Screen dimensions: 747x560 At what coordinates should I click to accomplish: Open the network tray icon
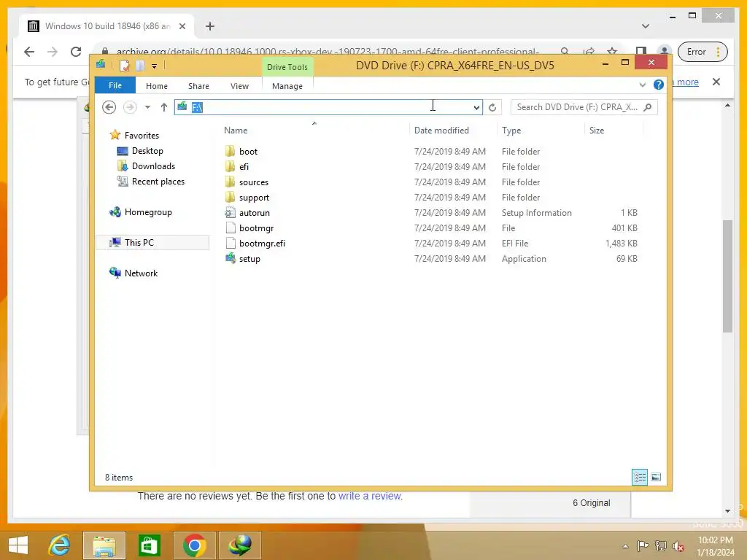[661, 545]
